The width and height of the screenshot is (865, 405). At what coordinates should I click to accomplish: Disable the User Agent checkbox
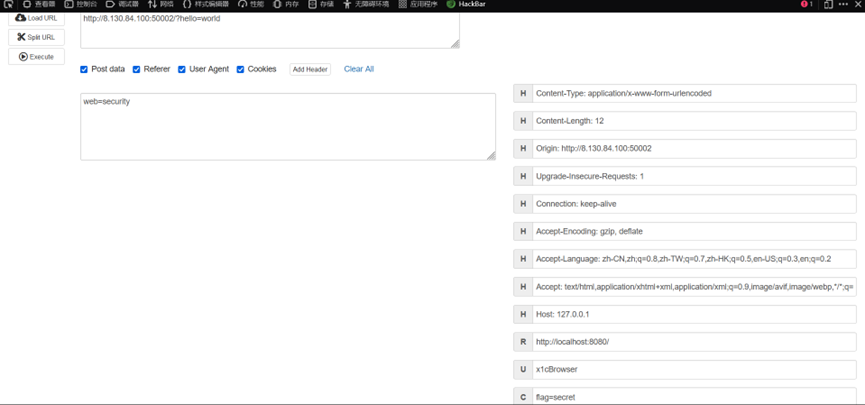click(182, 70)
